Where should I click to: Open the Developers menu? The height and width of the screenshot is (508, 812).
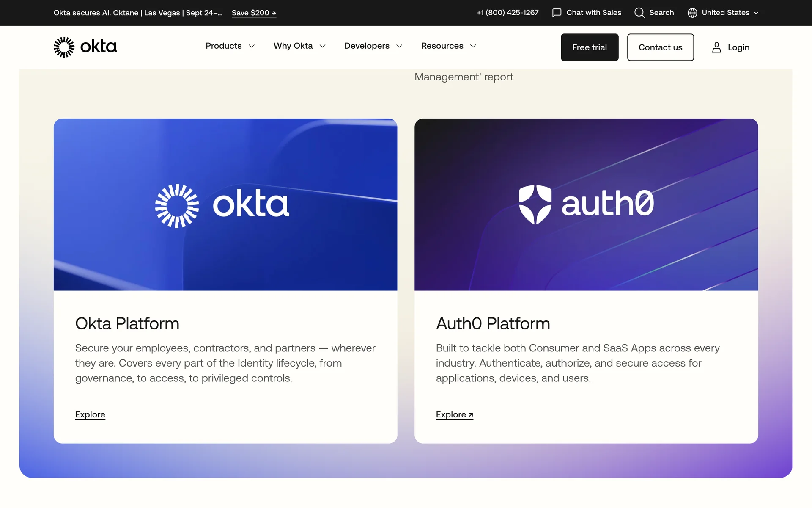coord(367,46)
